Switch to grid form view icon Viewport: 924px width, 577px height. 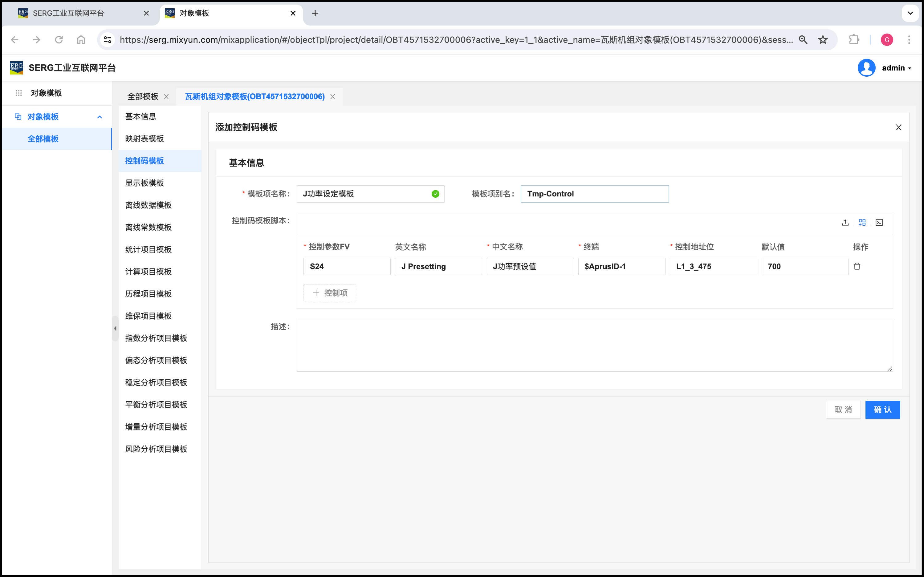tap(862, 223)
